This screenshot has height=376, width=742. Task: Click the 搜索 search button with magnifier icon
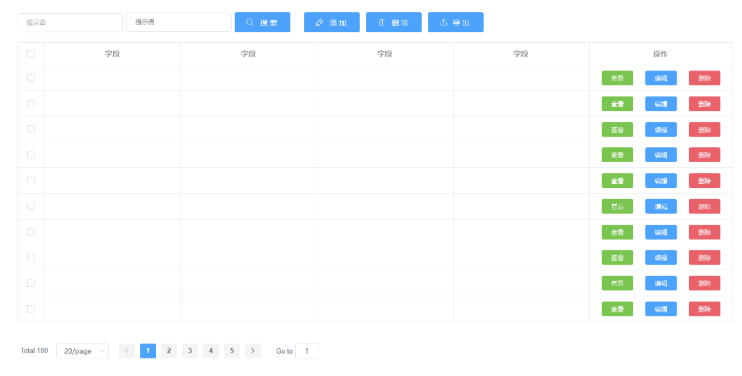[x=262, y=22]
